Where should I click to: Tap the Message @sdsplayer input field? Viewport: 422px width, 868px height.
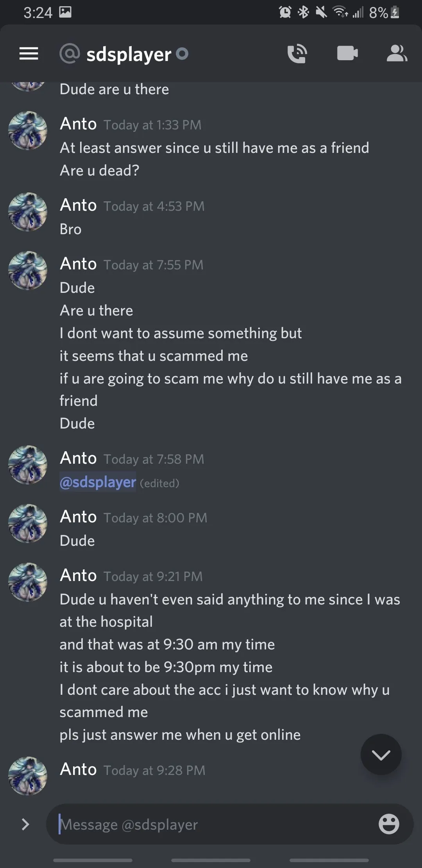tap(211, 824)
